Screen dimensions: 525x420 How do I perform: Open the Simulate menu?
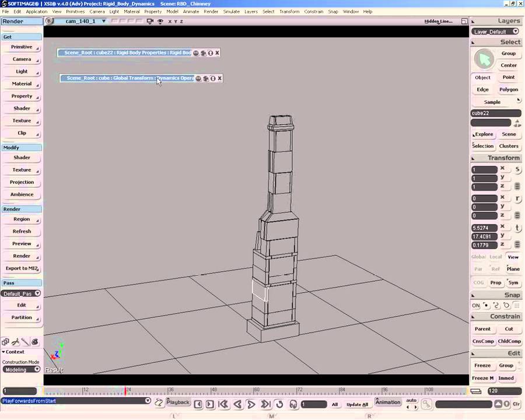[232, 12]
